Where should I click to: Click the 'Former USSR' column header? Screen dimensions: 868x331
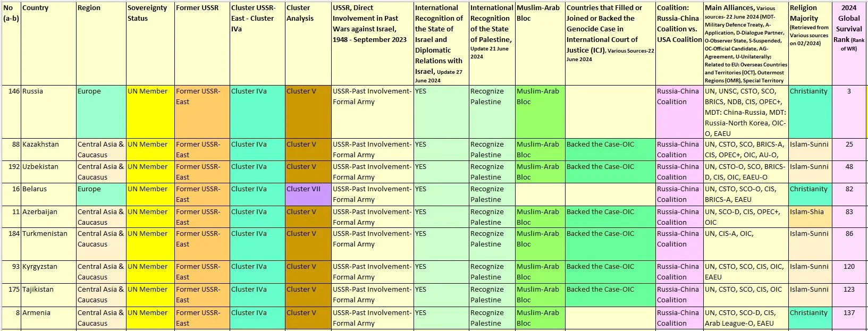202,43
